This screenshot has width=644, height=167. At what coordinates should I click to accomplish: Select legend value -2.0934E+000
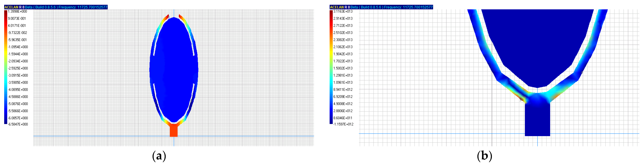tap(18, 61)
